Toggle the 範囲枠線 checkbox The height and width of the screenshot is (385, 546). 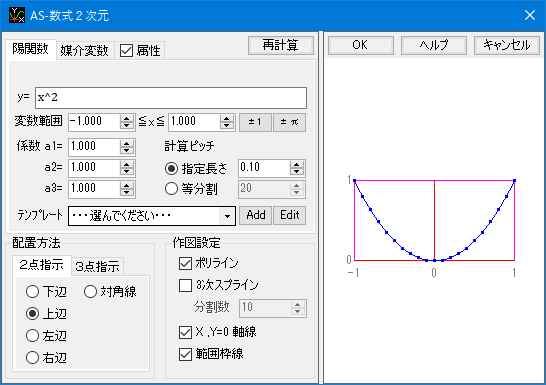[185, 355]
